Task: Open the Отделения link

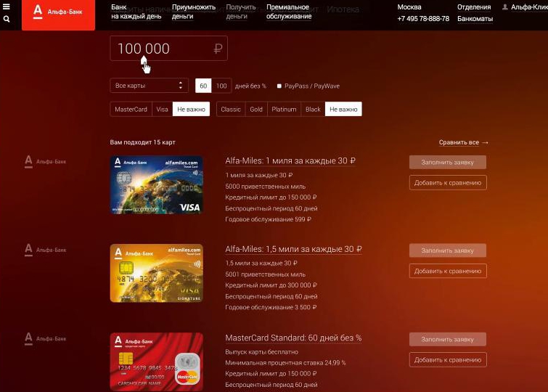Action: pyautogui.click(x=474, y=7)
